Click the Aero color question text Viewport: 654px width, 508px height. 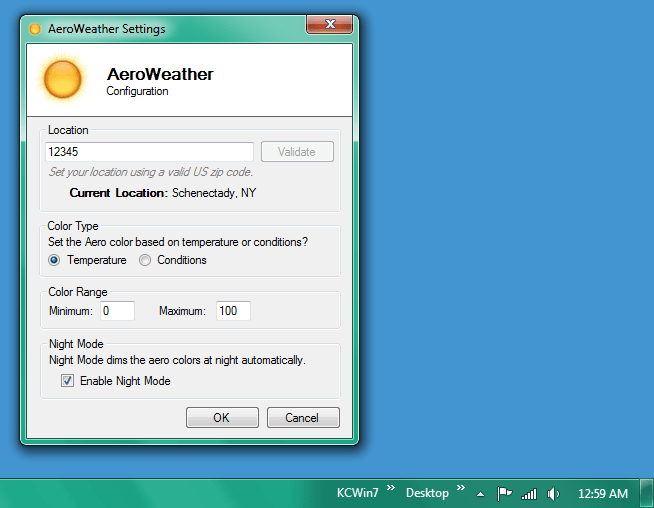click(x=178, y=242)
